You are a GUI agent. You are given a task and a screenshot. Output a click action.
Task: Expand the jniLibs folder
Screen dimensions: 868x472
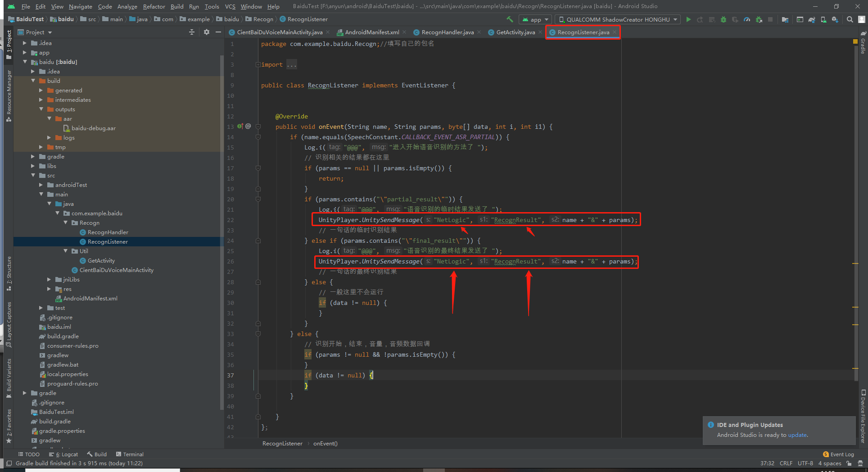point(50,279)
